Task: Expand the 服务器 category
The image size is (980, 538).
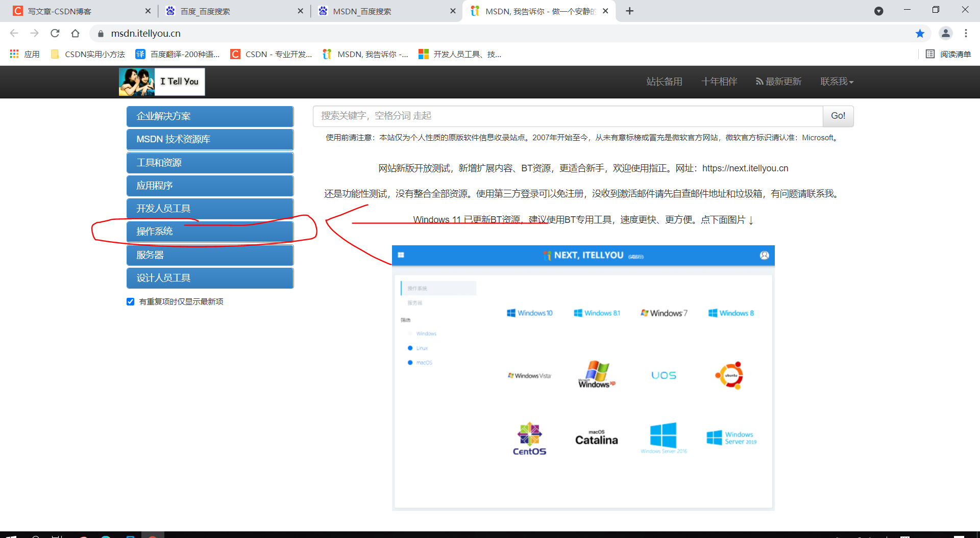Action: click(210, 255)
